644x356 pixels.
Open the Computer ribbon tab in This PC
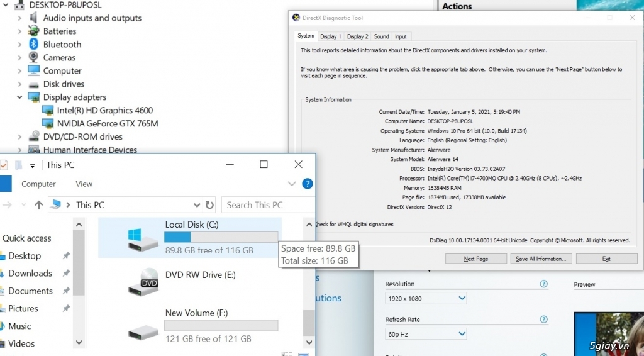pos(38,184)
